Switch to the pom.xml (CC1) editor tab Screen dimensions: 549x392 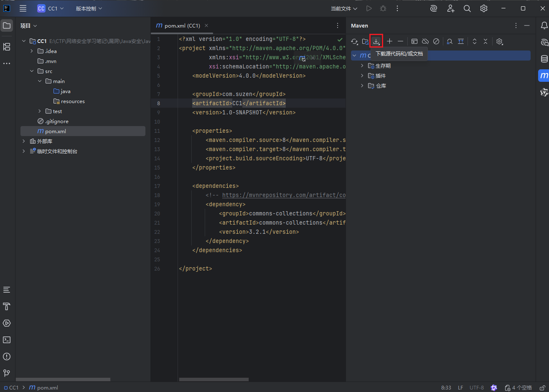(x=182, y=25)
